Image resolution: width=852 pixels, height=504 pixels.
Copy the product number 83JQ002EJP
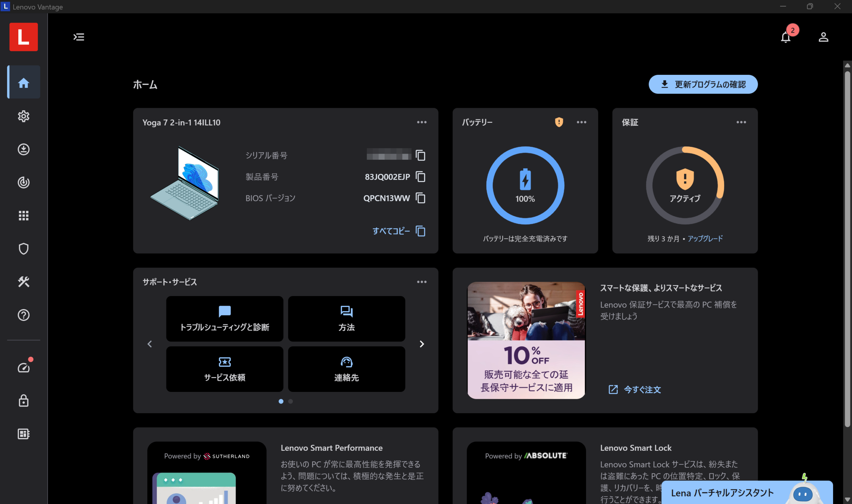tap(421, 177)
